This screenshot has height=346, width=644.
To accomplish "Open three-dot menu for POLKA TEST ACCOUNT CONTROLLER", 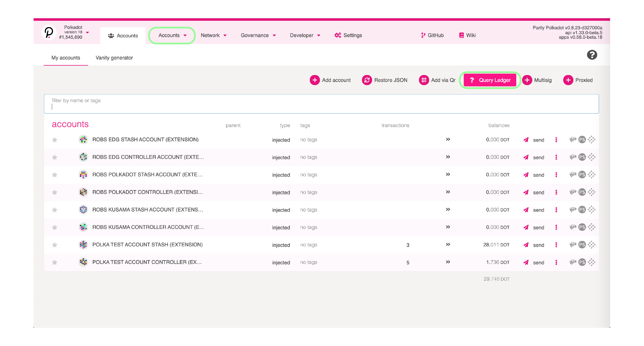I will (x=556, y=262).
